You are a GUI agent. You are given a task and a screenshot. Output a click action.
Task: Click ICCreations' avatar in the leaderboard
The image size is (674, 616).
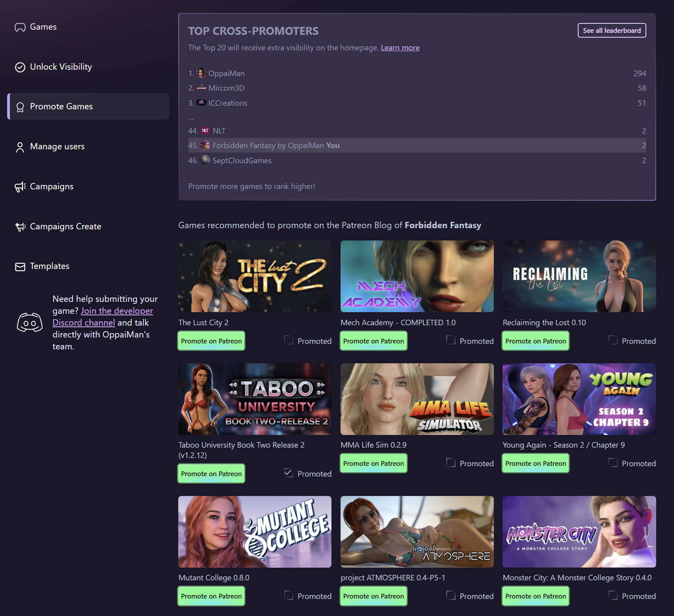201,103
